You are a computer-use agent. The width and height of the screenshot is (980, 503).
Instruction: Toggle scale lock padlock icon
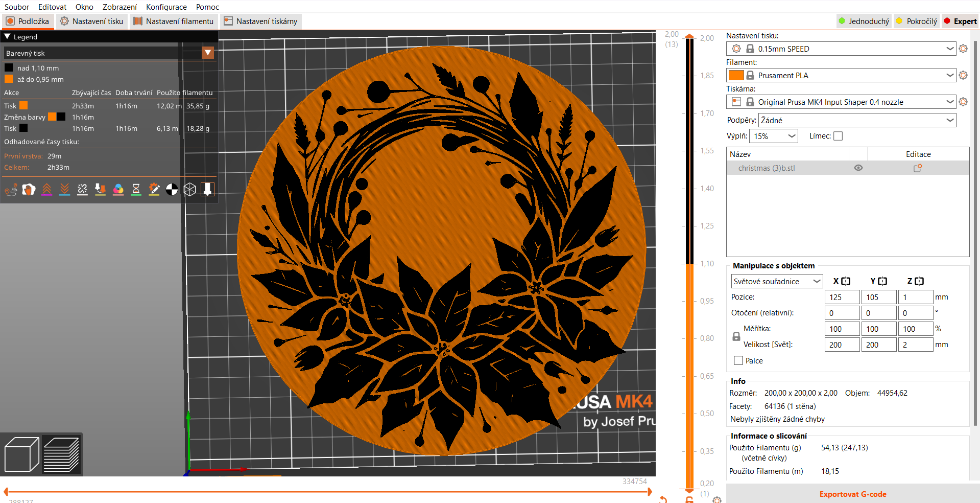tap(736, 336)
